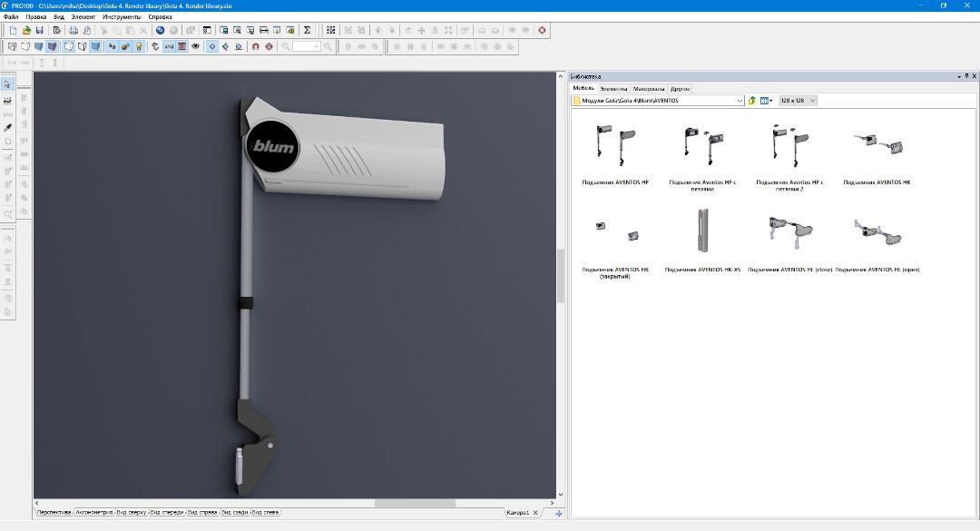Pin the Библиотека panel

(x=966, y=76)
